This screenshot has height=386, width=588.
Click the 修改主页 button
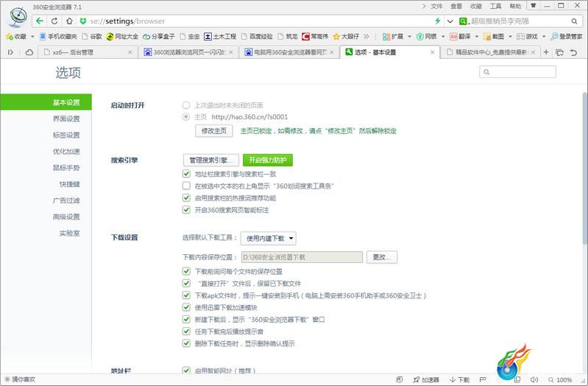click(214, 130)
